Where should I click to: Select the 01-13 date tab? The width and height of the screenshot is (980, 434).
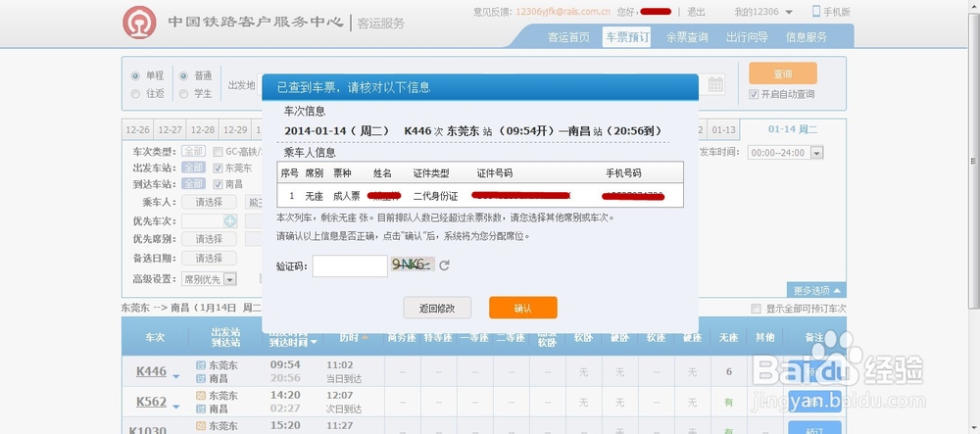pyautogui.click(x=723, y=130)
